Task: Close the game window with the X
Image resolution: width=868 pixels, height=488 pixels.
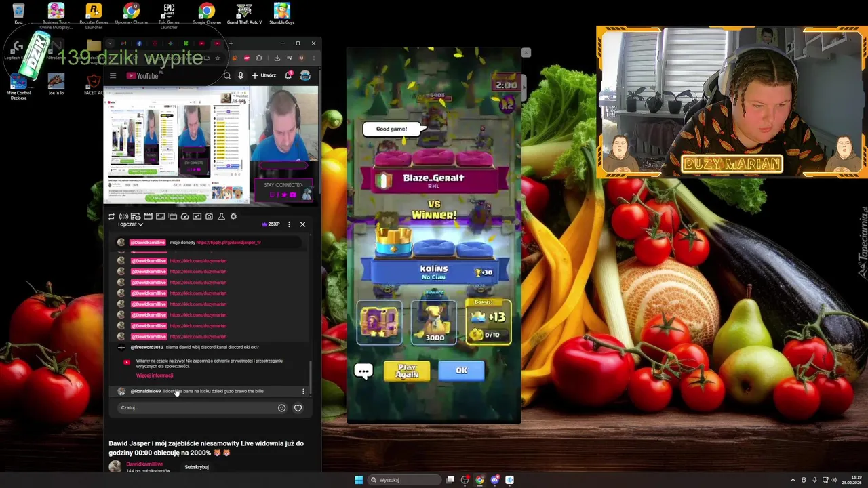Action: [526, 52]
